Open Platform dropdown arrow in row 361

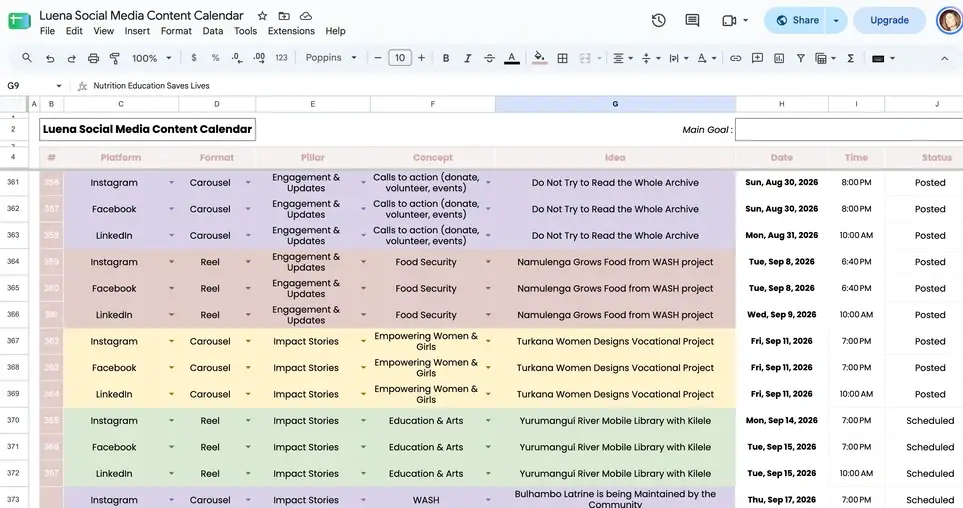point(171,182)
